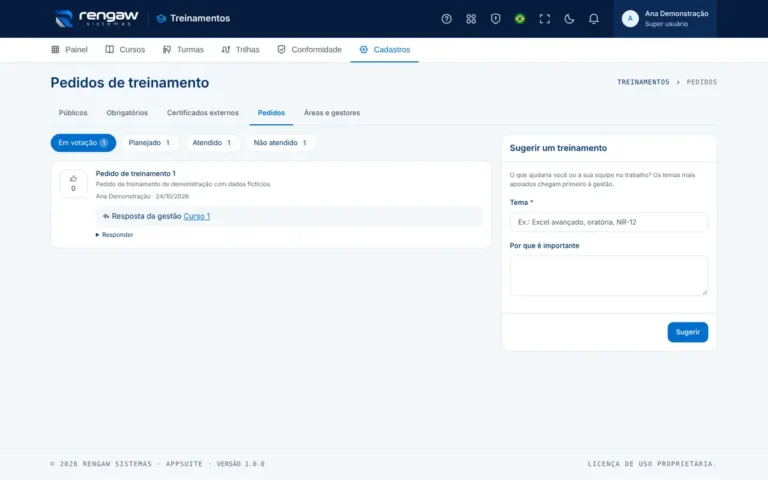Click the PEDIDOS breadcrumb text
The height and width of the screenshot is (480, 768).
tap(701, 82)
